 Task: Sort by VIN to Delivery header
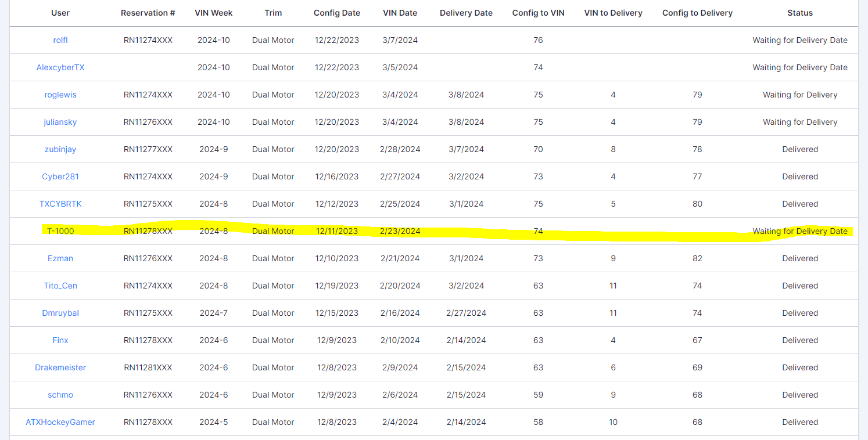click(x=614, y=13)
